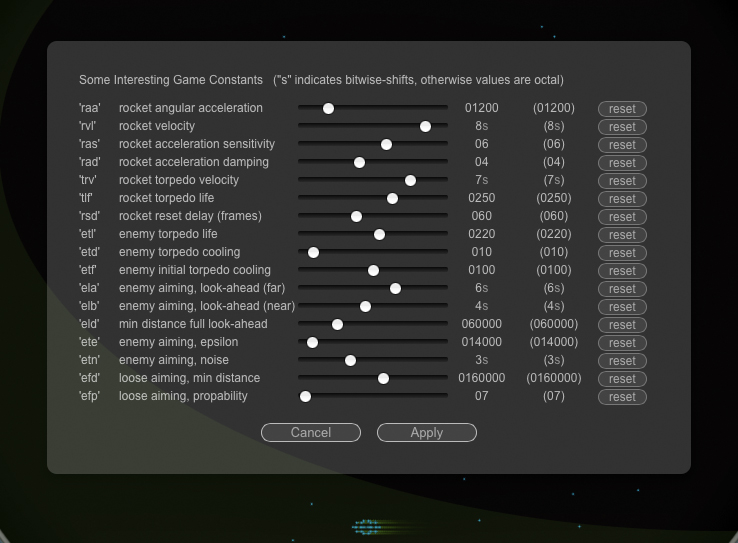
Task: Click the 'rvl' current value 8s
Action: pos(481,126)
